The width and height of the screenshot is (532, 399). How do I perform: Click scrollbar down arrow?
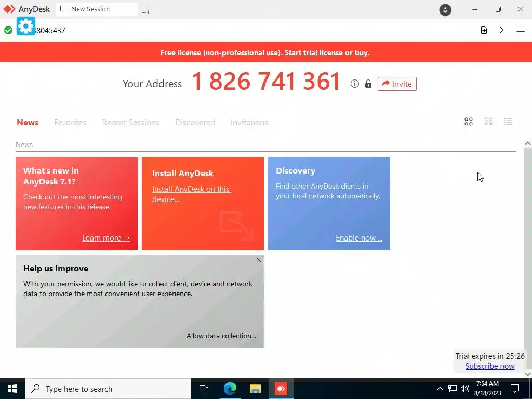pos(528,374)
